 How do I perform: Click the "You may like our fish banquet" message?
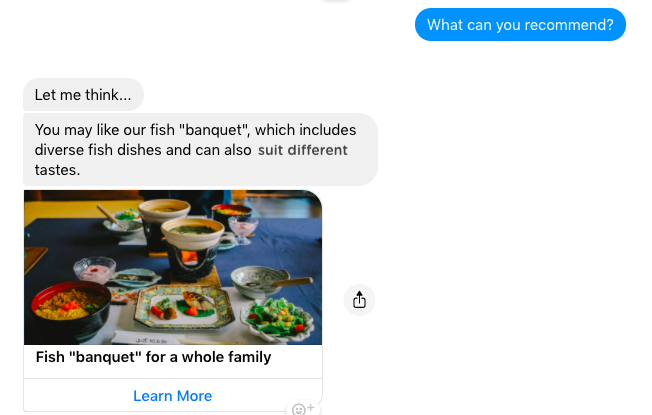pos(200,150)
